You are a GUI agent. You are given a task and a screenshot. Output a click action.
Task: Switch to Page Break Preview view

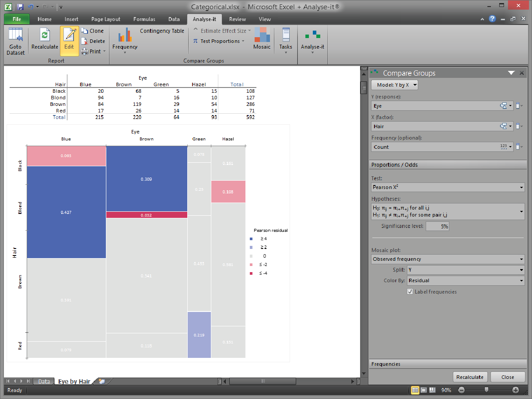(432, 390)
